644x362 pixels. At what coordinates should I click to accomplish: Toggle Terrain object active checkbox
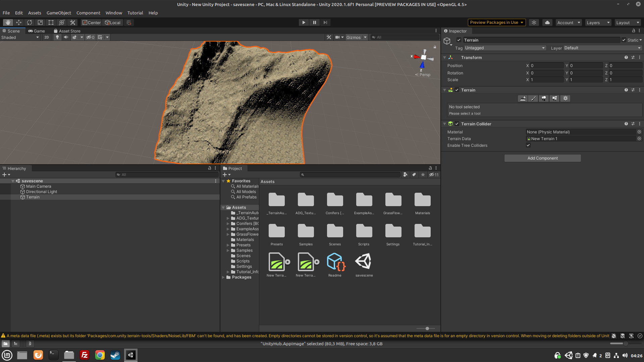pos(459,40)
